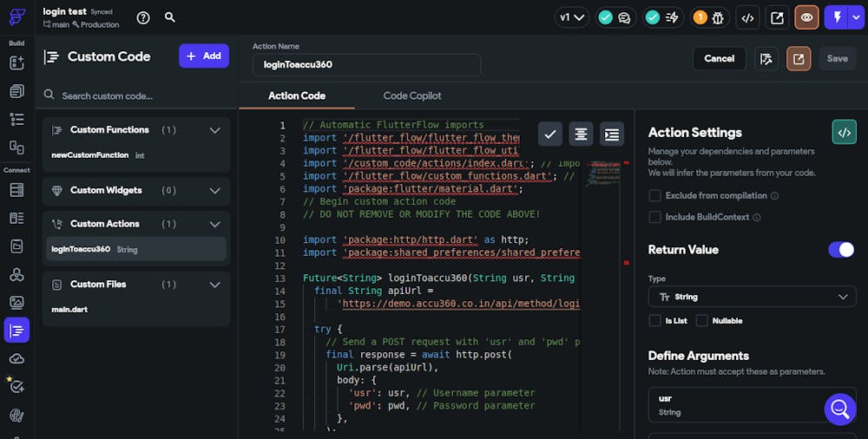868x439 pixels.
Task: Enable Exclude from compilation checkbox
Action: 655,196
